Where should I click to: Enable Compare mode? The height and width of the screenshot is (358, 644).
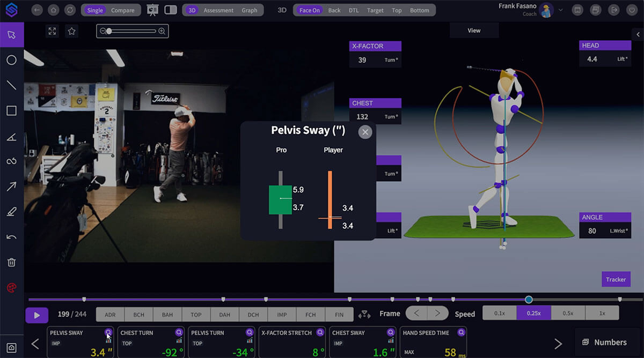125,10
